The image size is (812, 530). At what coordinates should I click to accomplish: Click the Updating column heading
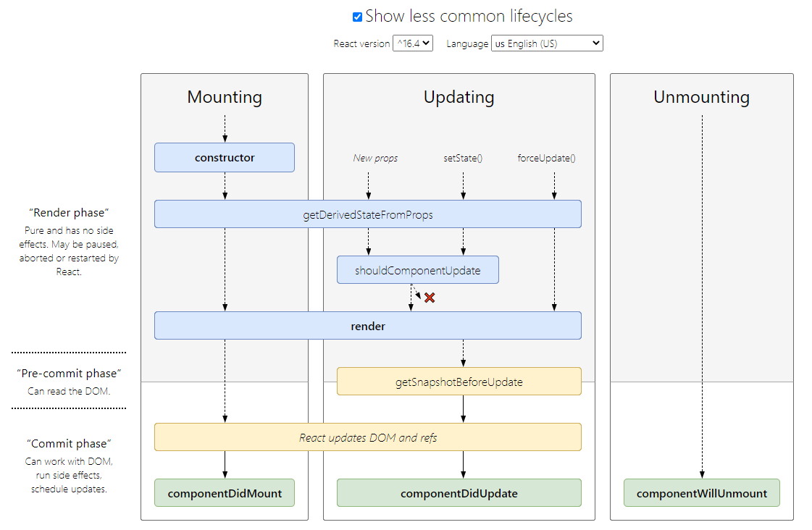(459, 97)
